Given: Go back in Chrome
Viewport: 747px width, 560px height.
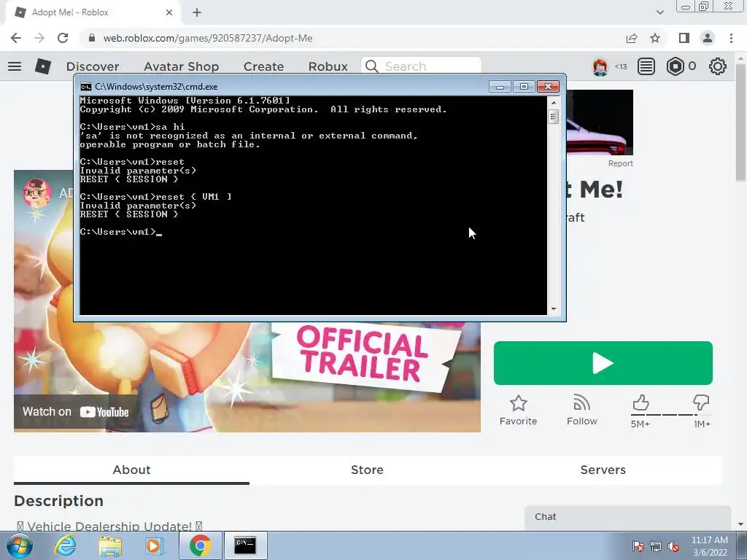Looking at the screenshot, I should point(16,38).
